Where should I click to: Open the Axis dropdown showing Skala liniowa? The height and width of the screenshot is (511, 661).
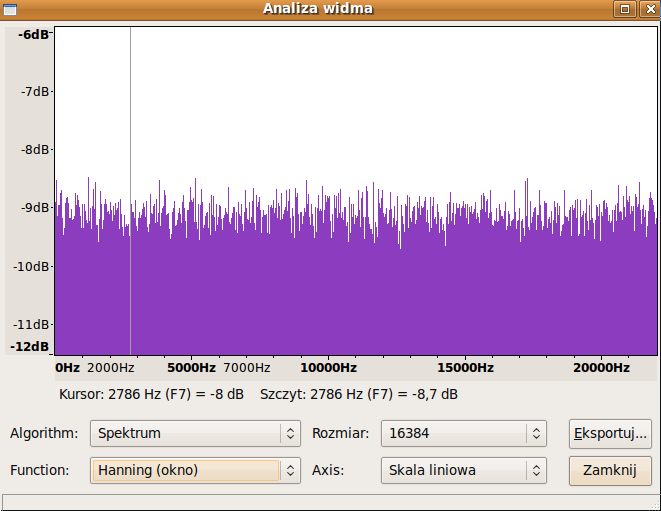click(x=464, y=471)
